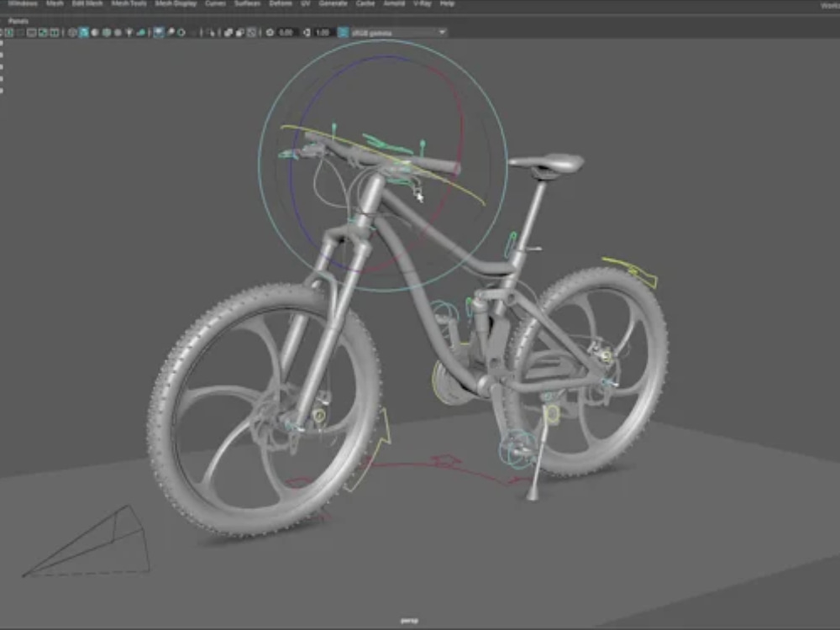
Task: Open the Help menu
Action: [x=448, y=3]
